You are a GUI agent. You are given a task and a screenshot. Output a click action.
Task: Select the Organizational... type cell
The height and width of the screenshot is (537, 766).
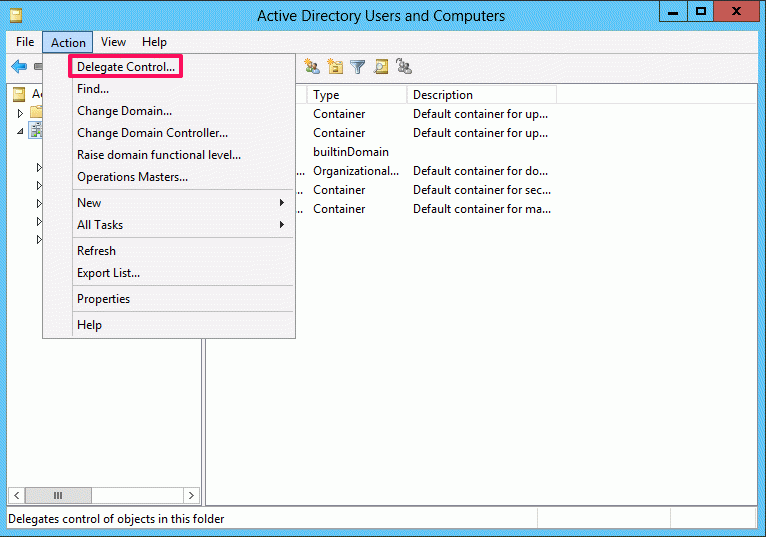pos(356,171)
